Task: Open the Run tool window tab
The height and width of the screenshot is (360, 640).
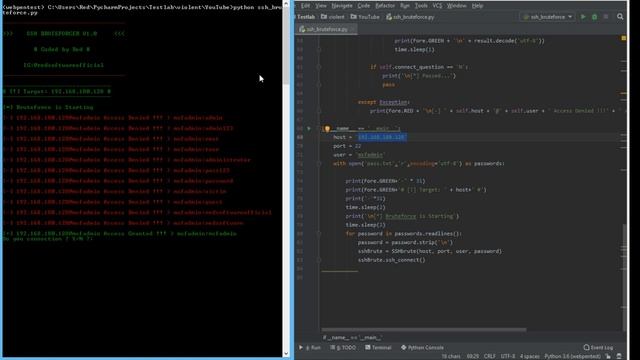Action: tap(310, 348)
